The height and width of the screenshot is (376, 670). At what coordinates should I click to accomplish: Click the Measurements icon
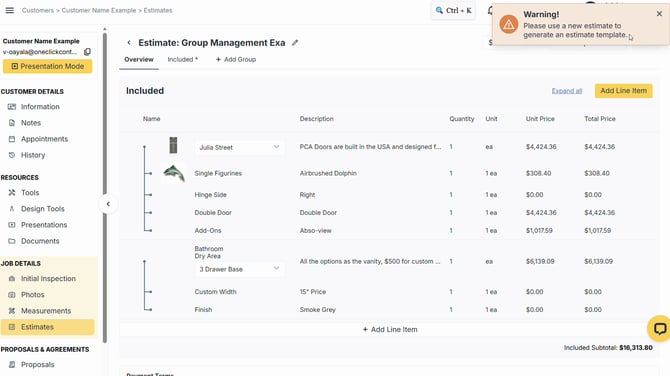[12, 311]
